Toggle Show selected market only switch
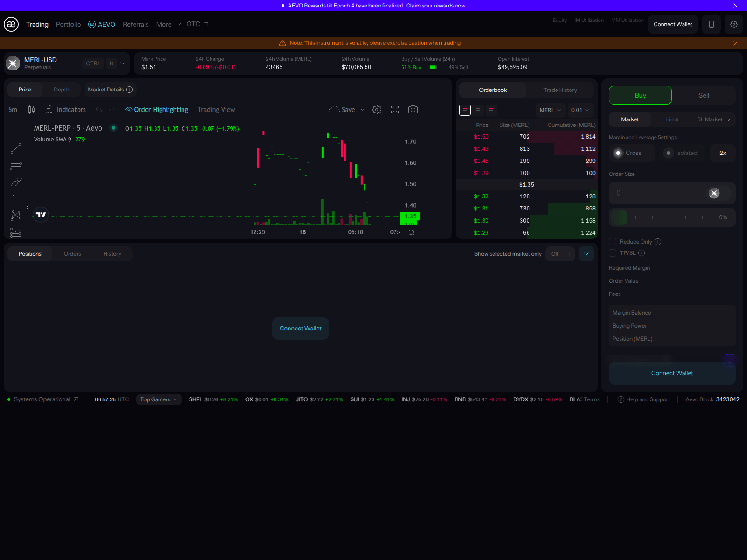This screenshot has height=560, width=747. click(x=560, y=254)
